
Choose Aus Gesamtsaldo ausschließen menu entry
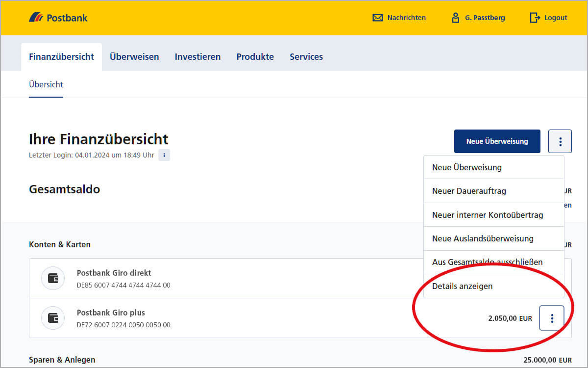(x=494, y=262)
